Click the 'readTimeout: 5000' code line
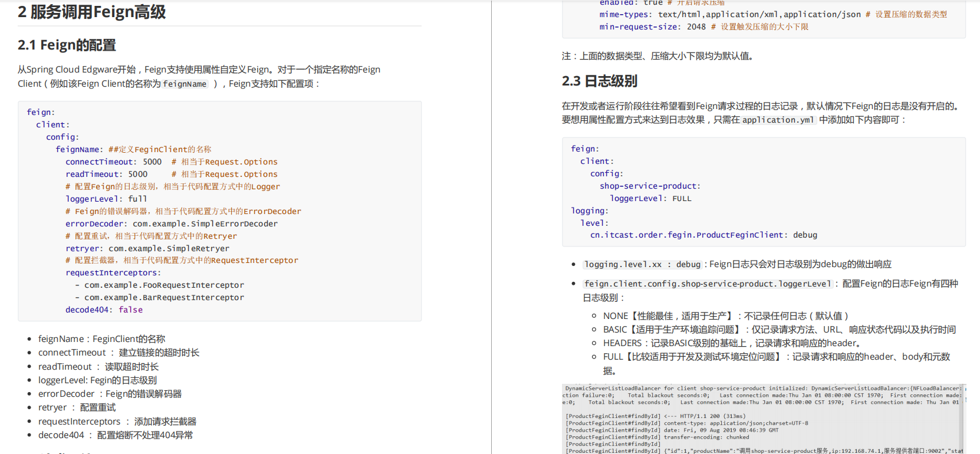Viewport: 980px width, 454px height. [x=172, y=174]
